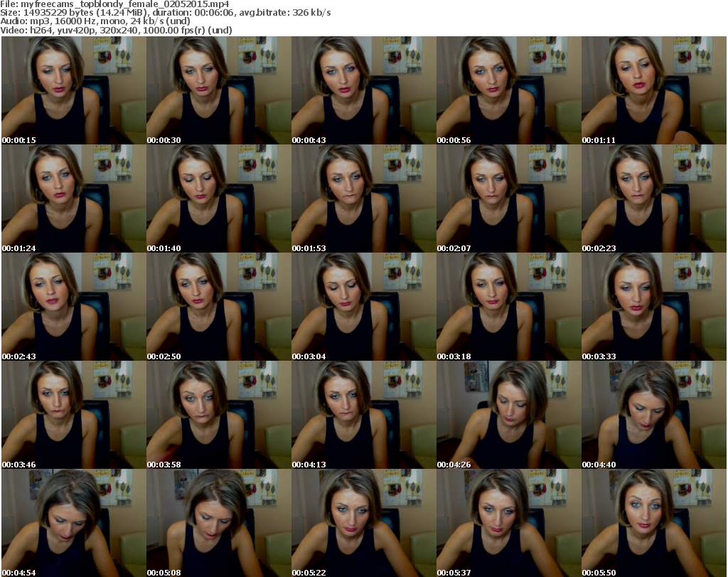Image resolution: width=728 pixels, height=577 pixels.
Task: Open the thumbnail at 00:05:08
Action: pos(219,523)
